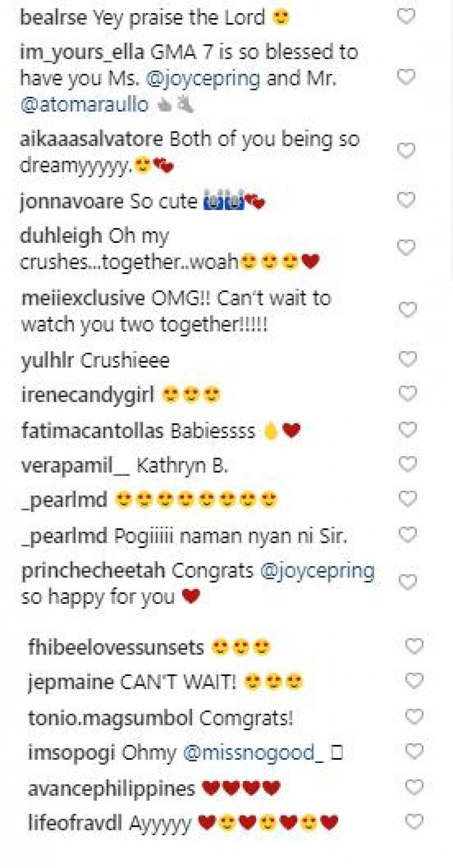Open @joycepring mention in im_yours_ella's comment
453x868 pixels.
[x=203, y=79]
